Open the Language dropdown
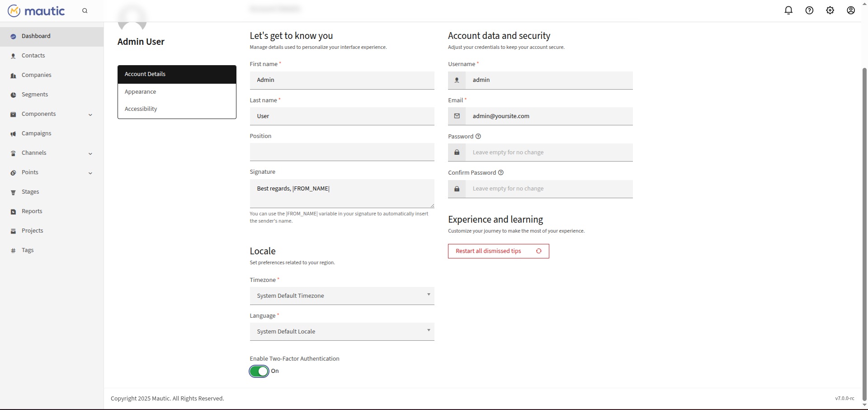868x410 pixels. 342,332
